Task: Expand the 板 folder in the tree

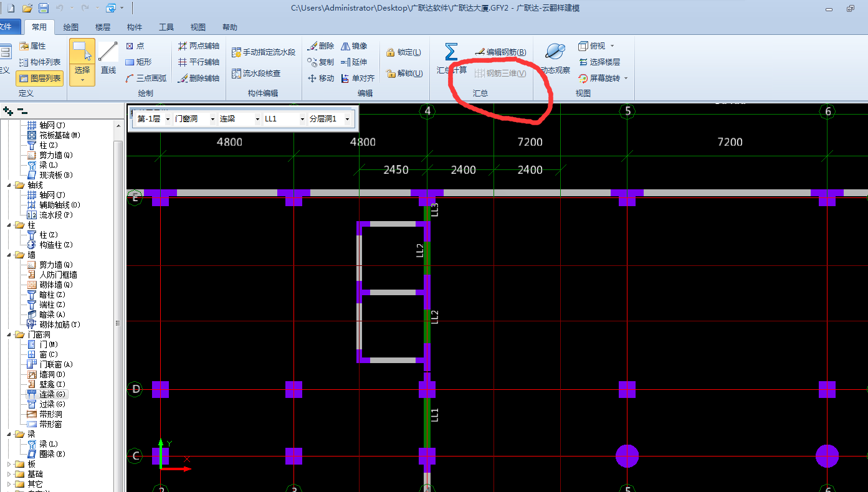Action: click(x=9, y=464)
